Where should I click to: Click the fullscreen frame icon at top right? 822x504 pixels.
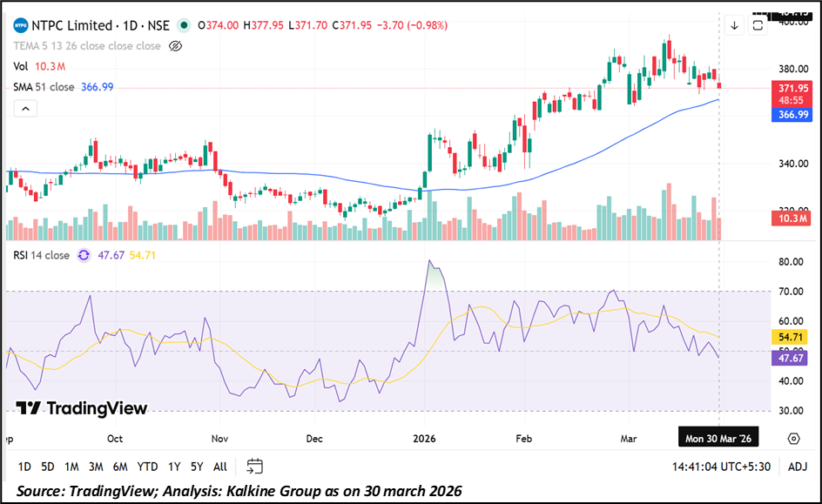[758, 25]
